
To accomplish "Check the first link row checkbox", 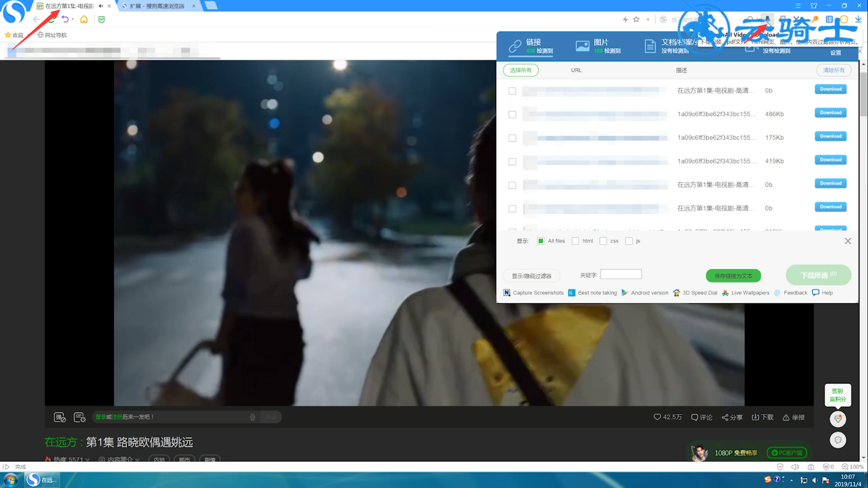I will [512, 91].
